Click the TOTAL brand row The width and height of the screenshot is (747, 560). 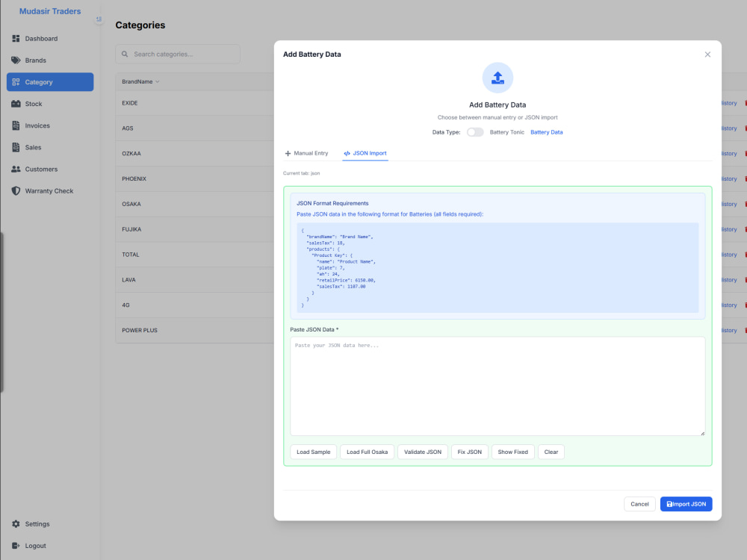194,255
